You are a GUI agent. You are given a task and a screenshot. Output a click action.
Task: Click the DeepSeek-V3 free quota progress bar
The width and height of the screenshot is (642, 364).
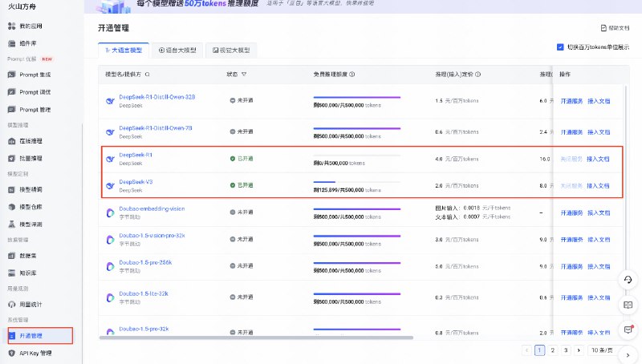coord(356,182)
